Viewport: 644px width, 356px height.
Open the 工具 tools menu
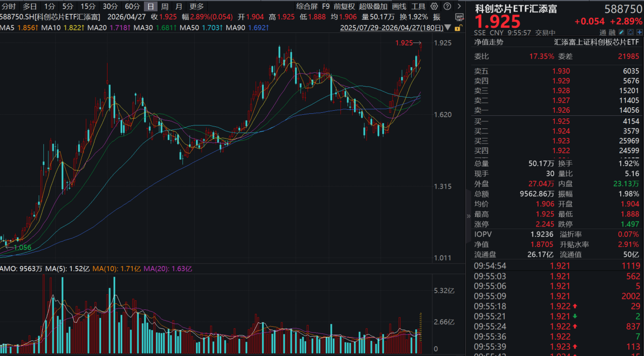pos(418,7)
